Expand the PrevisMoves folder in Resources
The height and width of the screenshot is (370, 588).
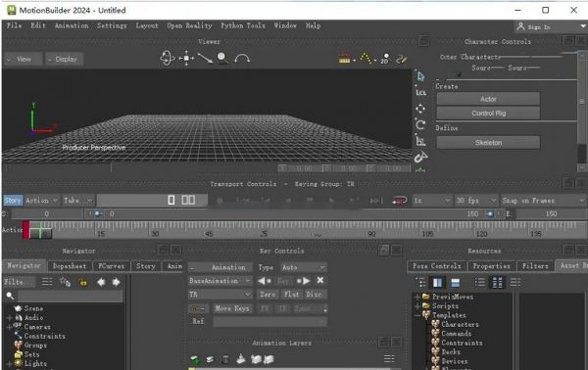[x=417, y=297]
